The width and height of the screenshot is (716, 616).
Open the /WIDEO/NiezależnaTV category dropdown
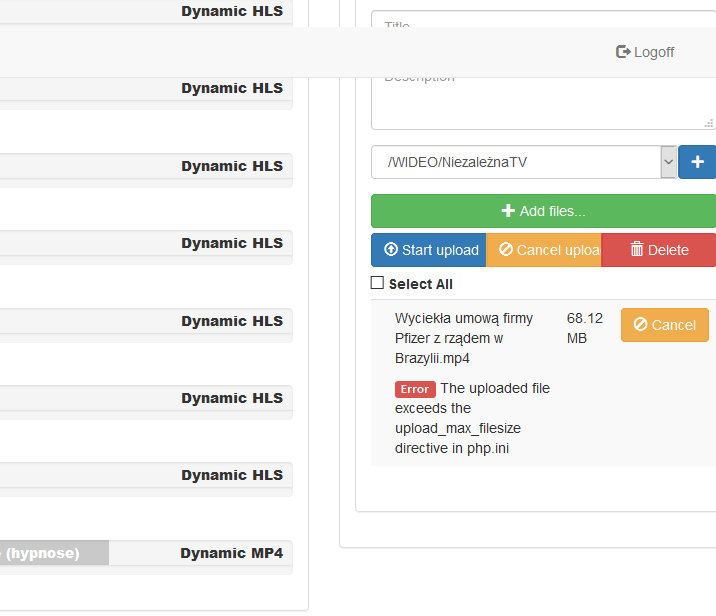pyautogui.click(x=524, y=162)
